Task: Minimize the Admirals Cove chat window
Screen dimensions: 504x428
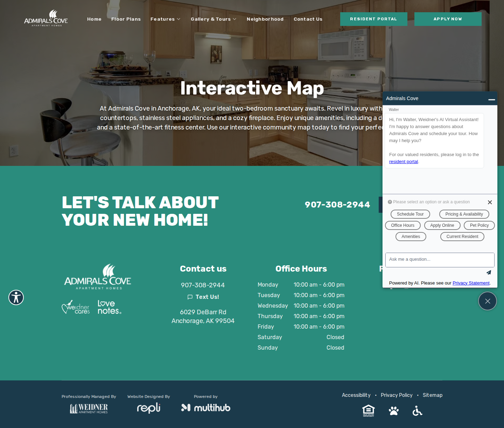Action: [491, 99]
